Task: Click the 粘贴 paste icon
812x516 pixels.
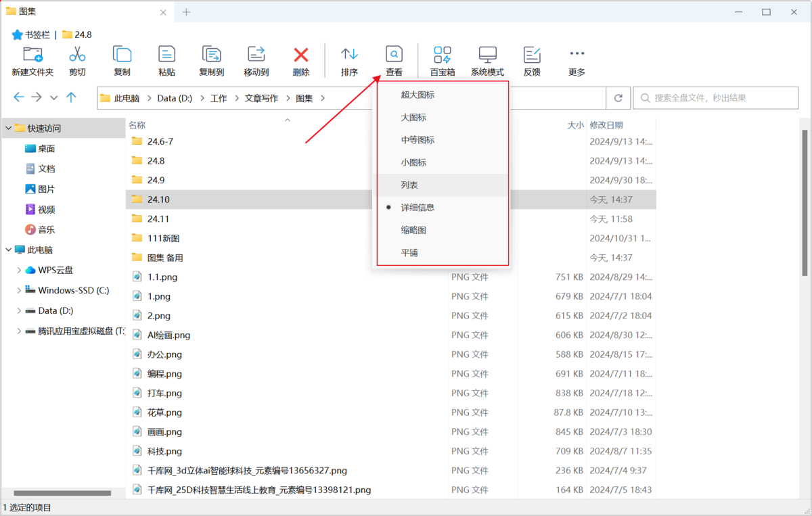Action: (x=166, y=60)
